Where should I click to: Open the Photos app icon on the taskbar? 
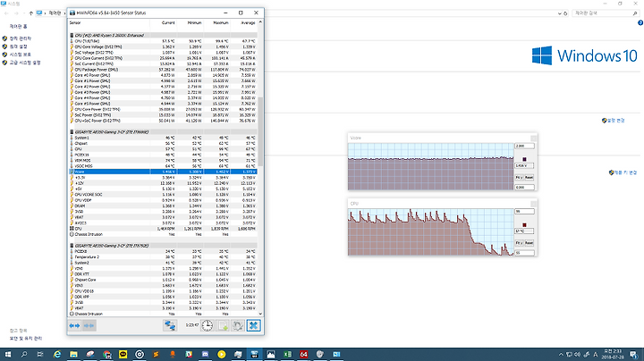click(x=271, y=355)
